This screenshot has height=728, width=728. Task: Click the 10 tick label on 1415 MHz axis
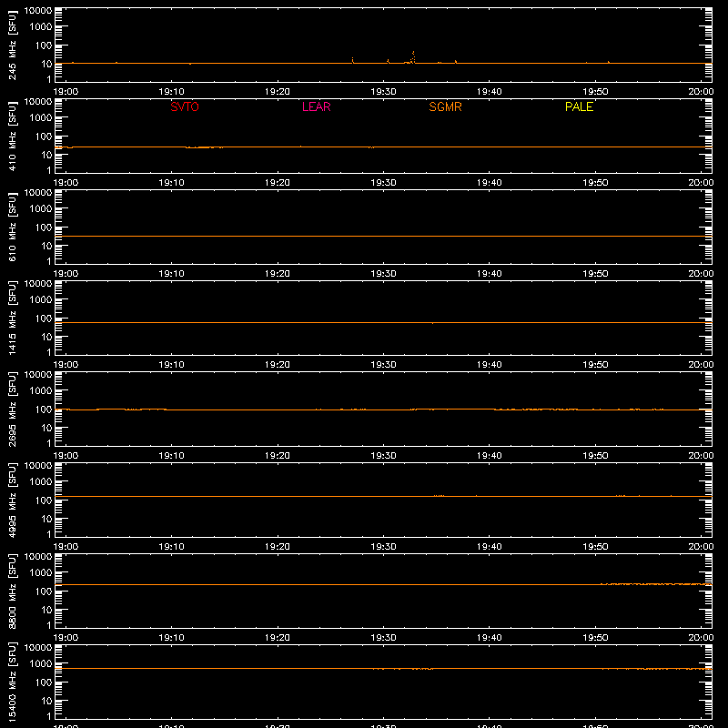coord(46,337)
